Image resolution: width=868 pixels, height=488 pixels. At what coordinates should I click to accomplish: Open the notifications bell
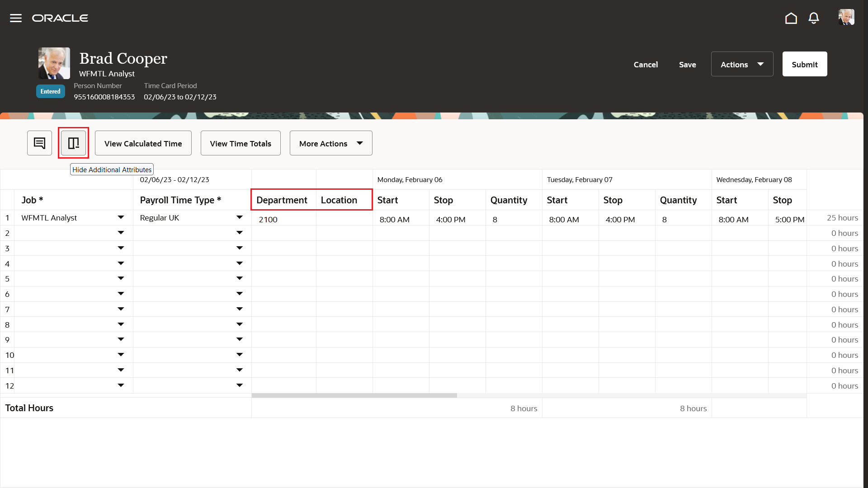[813, 18]
